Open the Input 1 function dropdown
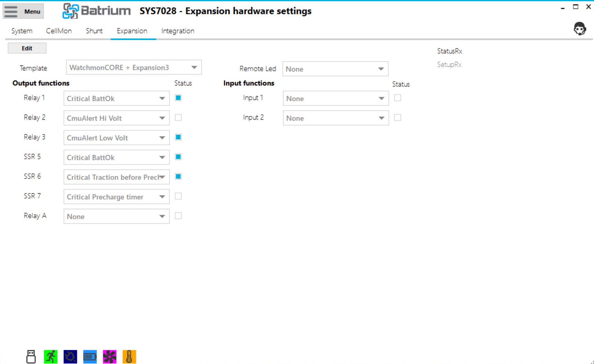This screenshot has height=364, width=594. coord(336,98)
